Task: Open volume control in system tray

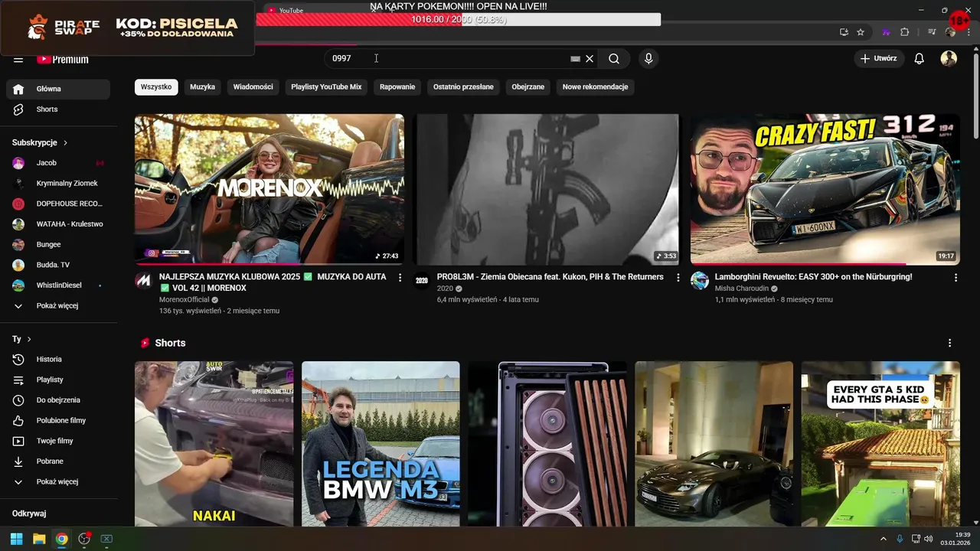Action: (928, 539)
